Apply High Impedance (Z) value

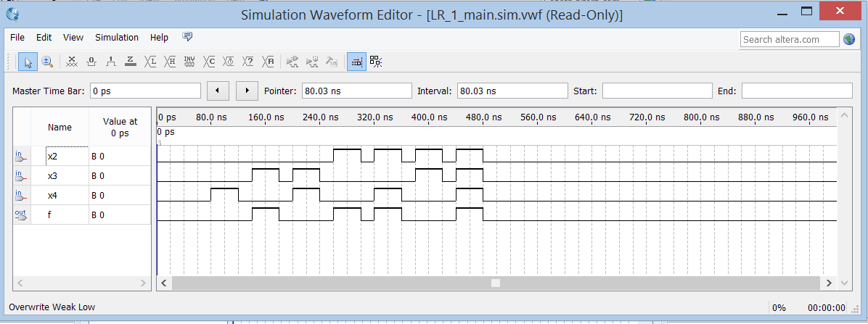point(131,62)
